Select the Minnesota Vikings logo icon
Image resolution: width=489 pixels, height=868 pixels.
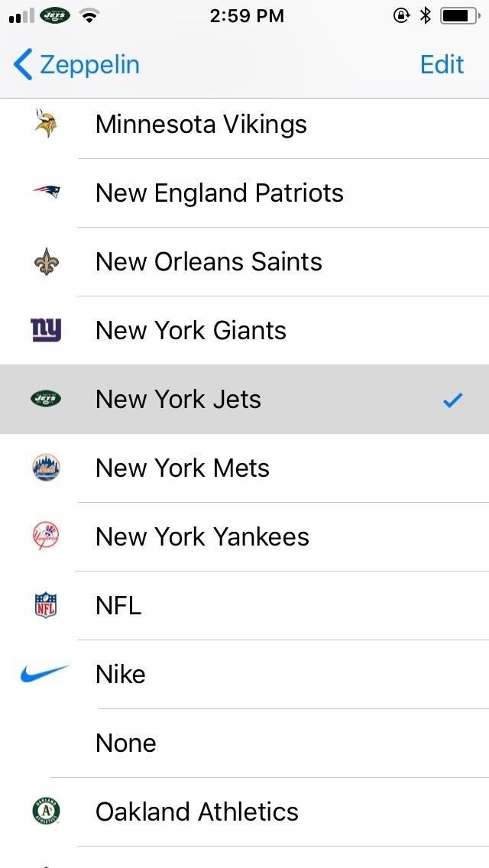[x=46, y=124]
